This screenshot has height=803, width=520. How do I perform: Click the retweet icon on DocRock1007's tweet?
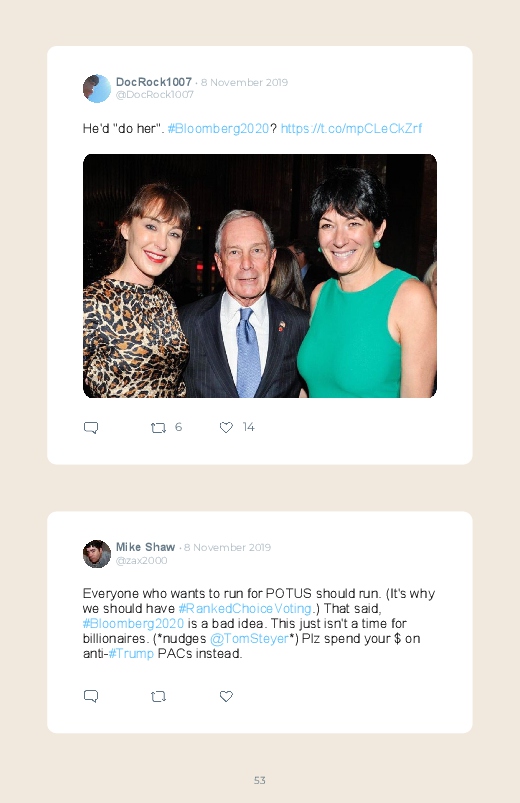click(x=158, y=428)
